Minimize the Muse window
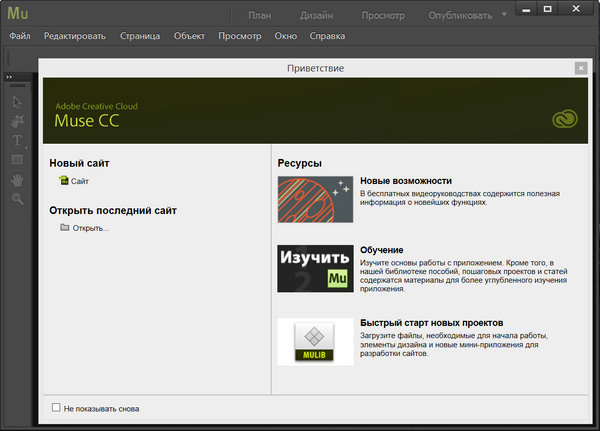Viewport: 600px width, 431px height. click(527, 9)
